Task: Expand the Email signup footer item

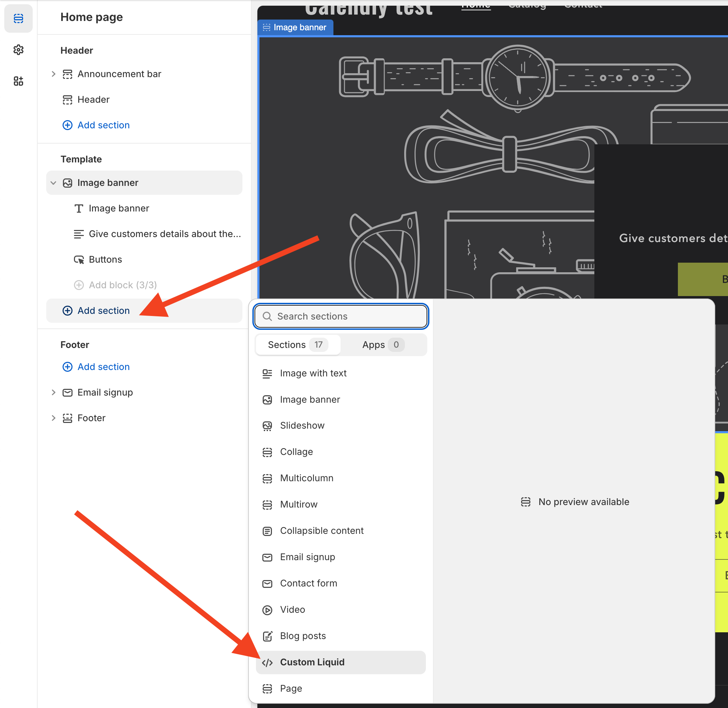Action: click(x=53, y=392)
